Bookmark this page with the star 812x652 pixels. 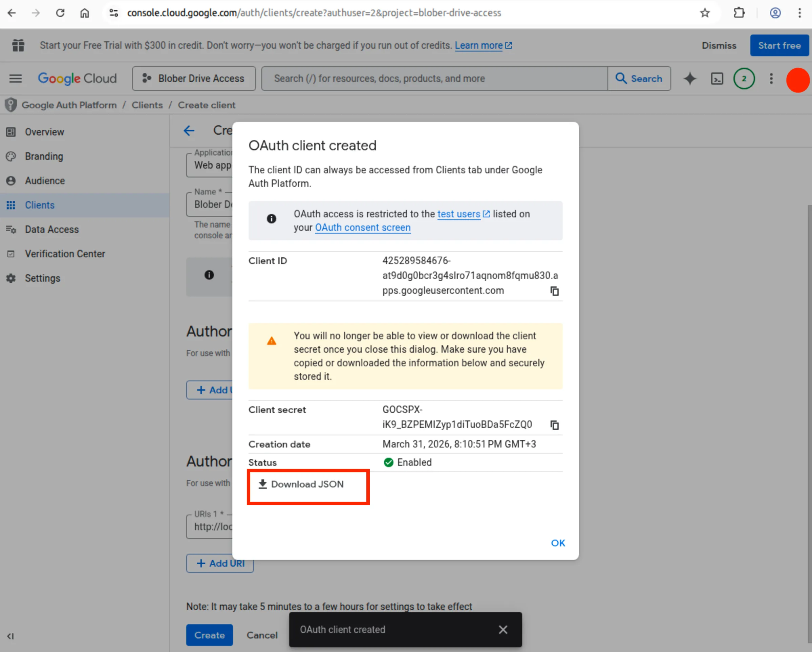click(x=705, y=13)
